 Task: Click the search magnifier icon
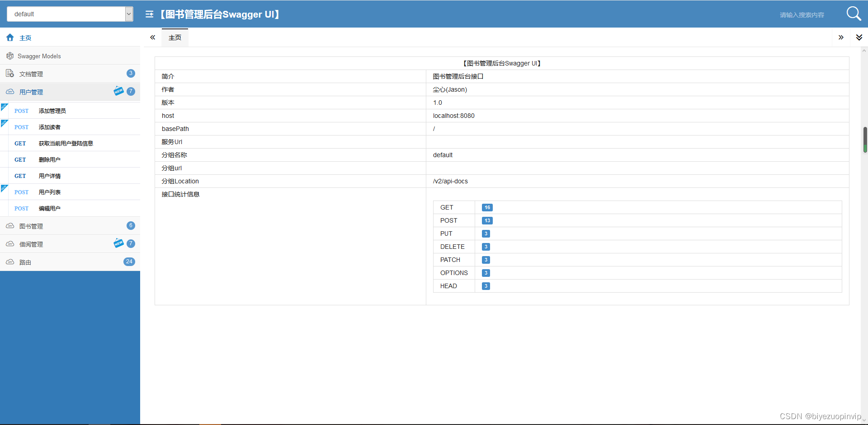[x=854, y=14]
